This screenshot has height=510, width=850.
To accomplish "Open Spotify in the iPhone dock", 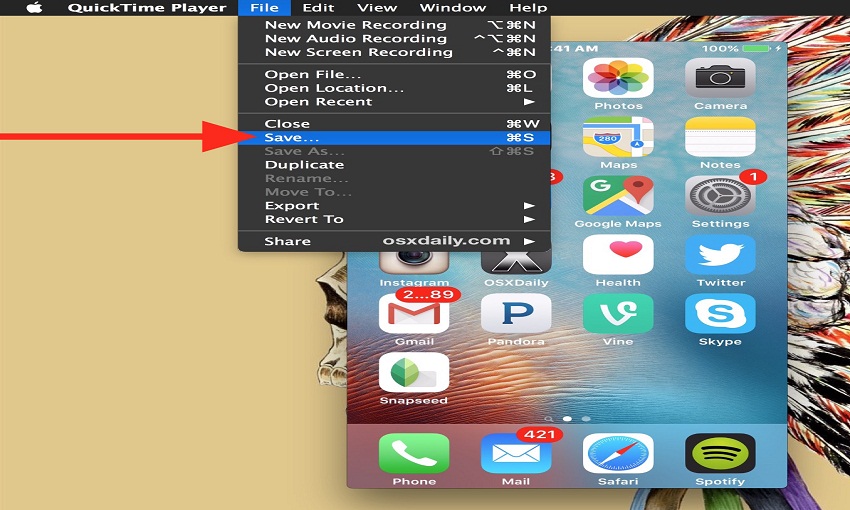I will pyautogui.click(x=720, y=454).
